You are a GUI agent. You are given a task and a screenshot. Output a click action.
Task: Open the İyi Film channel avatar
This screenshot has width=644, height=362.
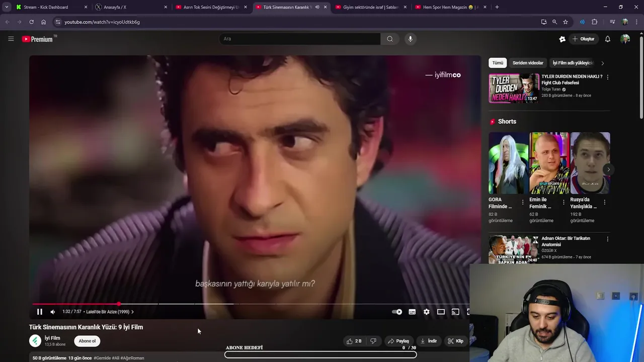tap(35, 341)
